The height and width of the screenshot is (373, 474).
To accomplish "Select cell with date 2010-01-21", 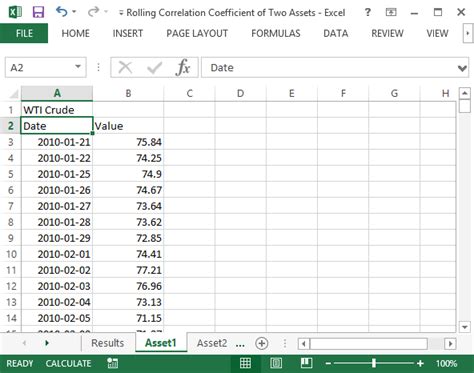I will (57, 142).
